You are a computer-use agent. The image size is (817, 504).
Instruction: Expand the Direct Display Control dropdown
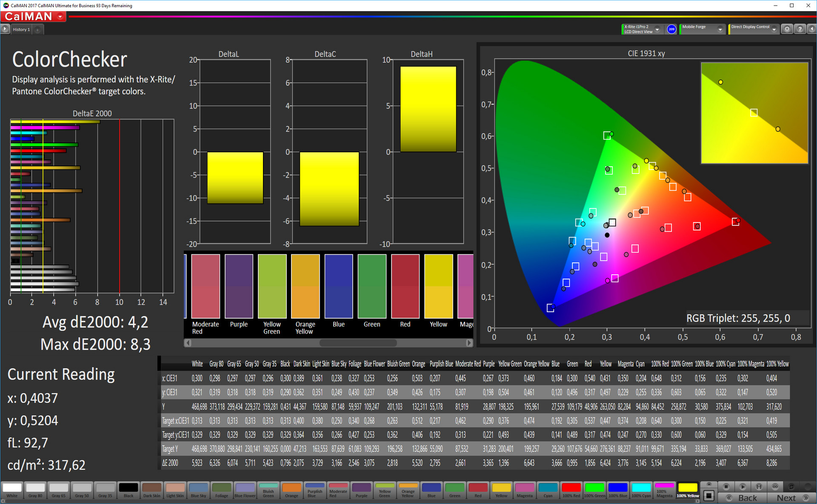click(x=774, y=29)
